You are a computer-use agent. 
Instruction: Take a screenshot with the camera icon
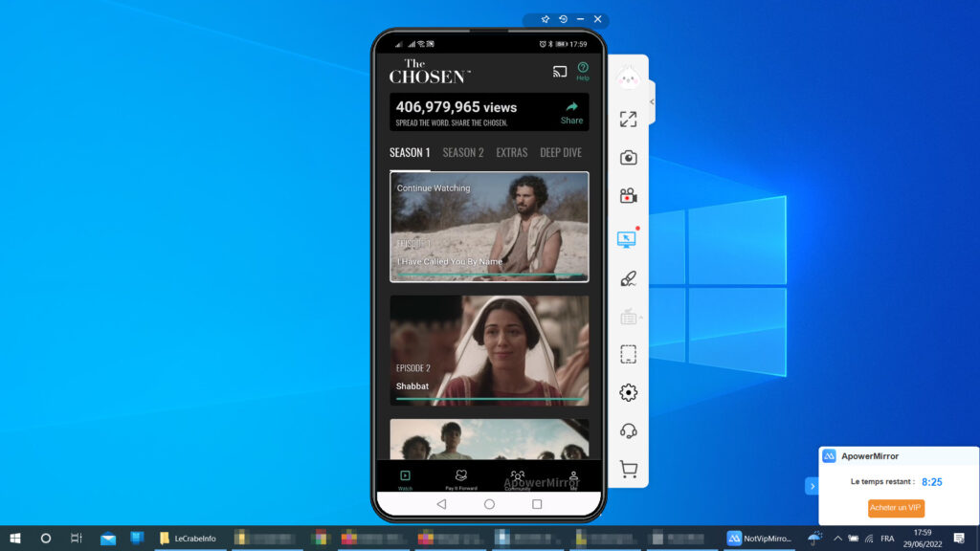coord(628,158)
